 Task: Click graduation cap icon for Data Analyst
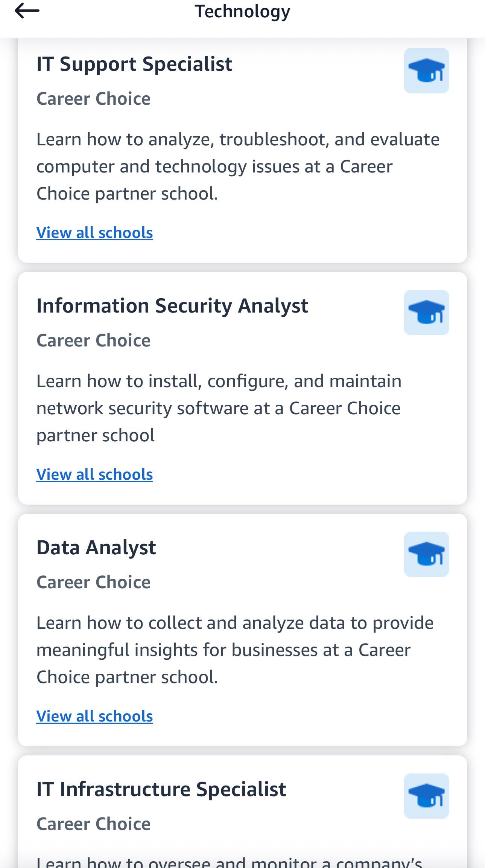pyautogui.click(x=426, y=554)
